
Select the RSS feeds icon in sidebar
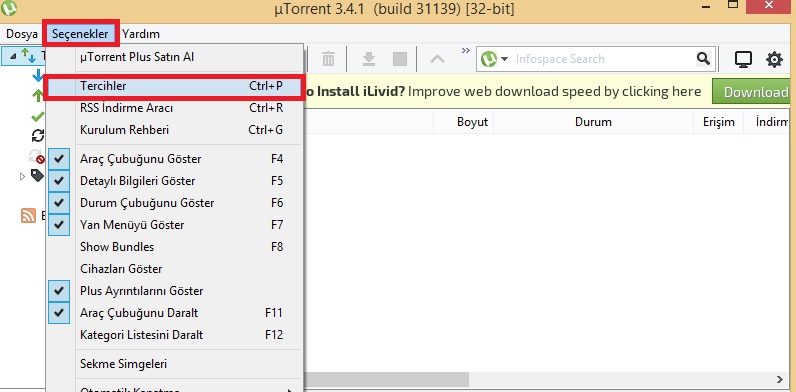[28, 215]
